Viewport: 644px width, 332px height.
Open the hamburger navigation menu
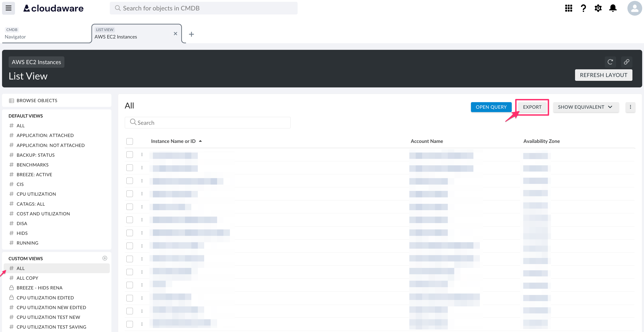click(x=8, y=8)
